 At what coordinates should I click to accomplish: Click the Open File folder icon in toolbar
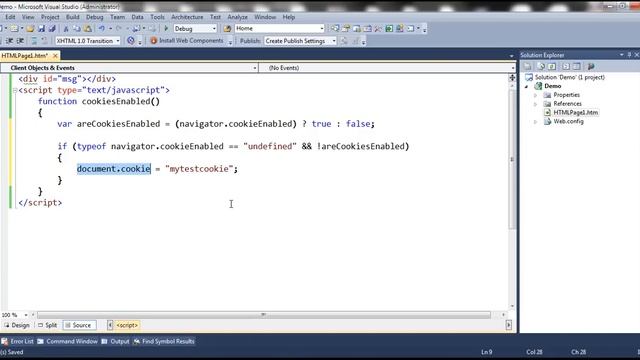(30, 29)
